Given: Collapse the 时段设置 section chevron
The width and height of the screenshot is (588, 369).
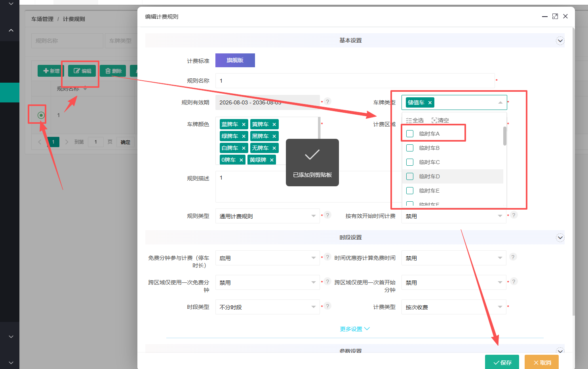Looking at the screenshot, I should click(560, 238).
